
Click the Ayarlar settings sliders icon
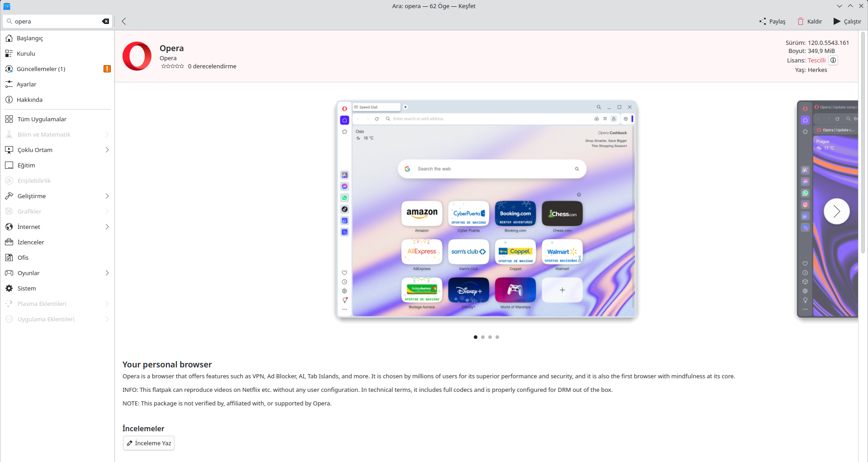tap(9, 84)
